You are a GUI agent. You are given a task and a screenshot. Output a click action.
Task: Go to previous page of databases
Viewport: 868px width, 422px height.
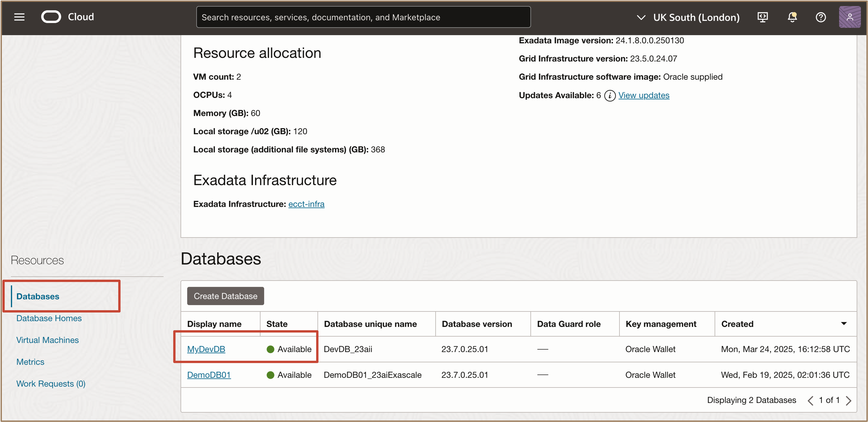tap(810, 400)
